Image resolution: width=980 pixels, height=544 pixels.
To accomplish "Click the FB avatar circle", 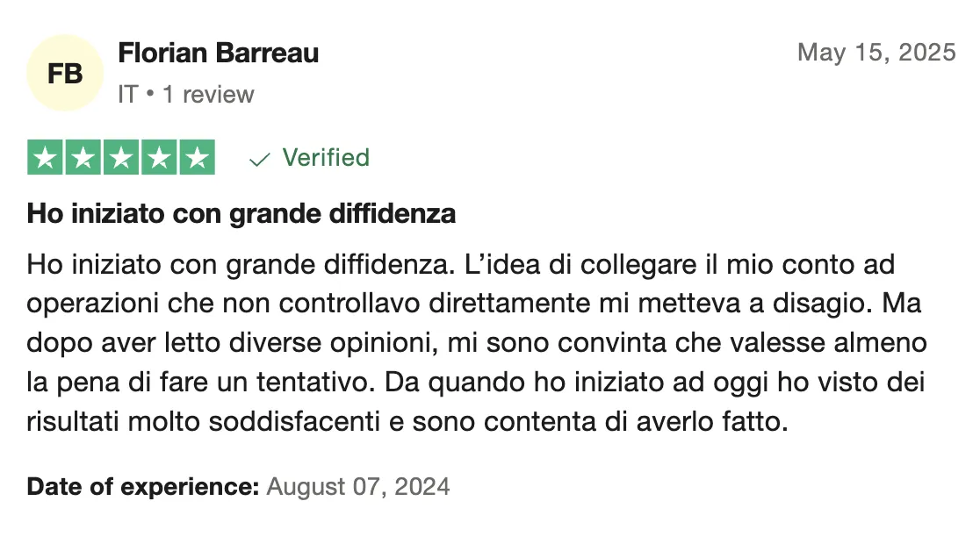I will tap(65, 73).
